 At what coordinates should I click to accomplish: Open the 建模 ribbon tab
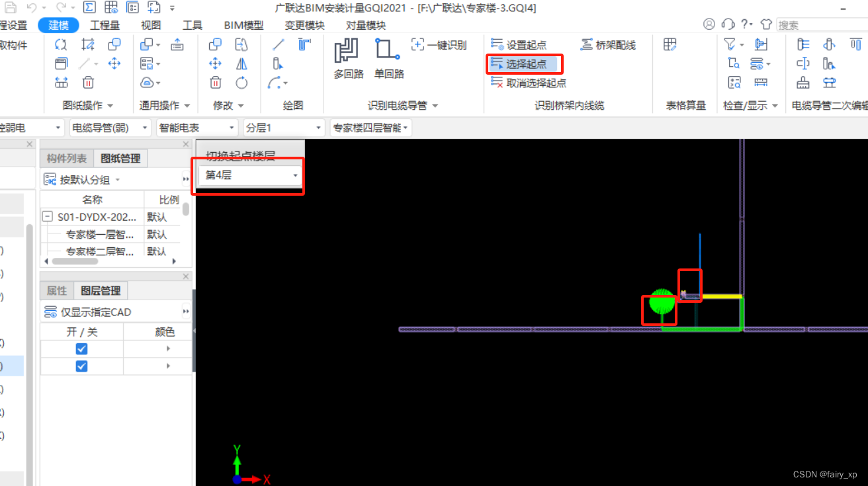pos(58,25)
